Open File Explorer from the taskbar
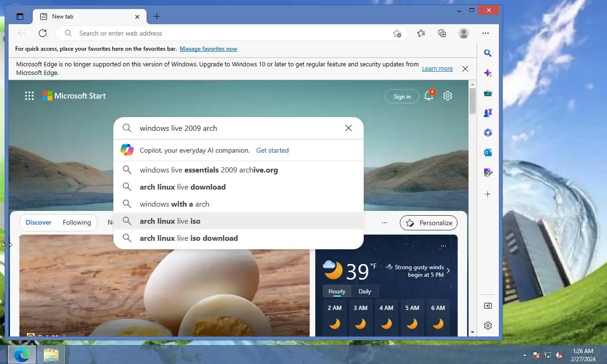This screenshot has height=364, width=607. (x=51, y=355)
